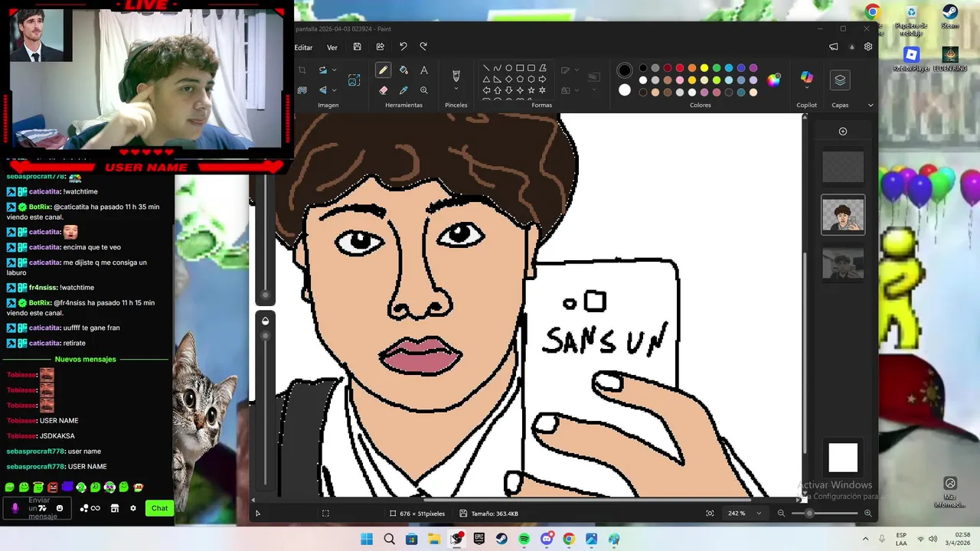
Task: Redo the last action
Action: coord(423,47)
